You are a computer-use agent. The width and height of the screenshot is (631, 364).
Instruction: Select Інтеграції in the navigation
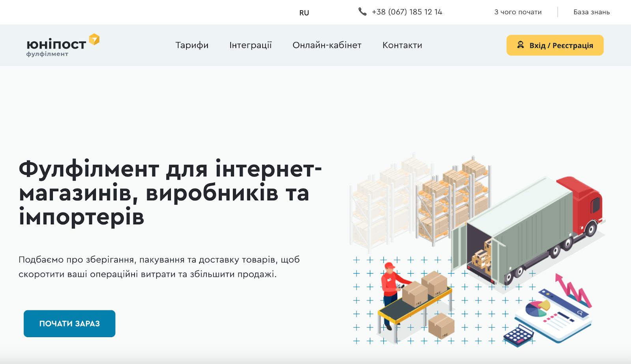click(250, 45)
